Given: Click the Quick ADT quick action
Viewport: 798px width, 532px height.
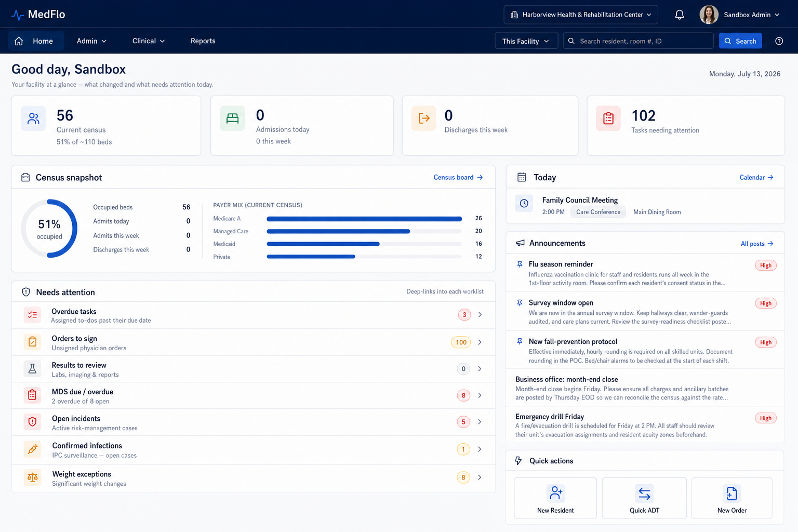Looking at the screenshot, I should click(644, 498).
